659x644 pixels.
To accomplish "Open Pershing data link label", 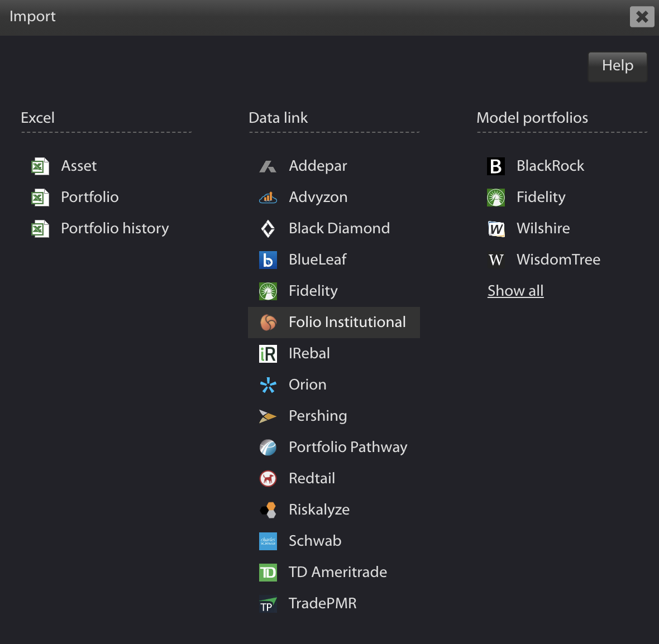I will (x=318, y=416).
